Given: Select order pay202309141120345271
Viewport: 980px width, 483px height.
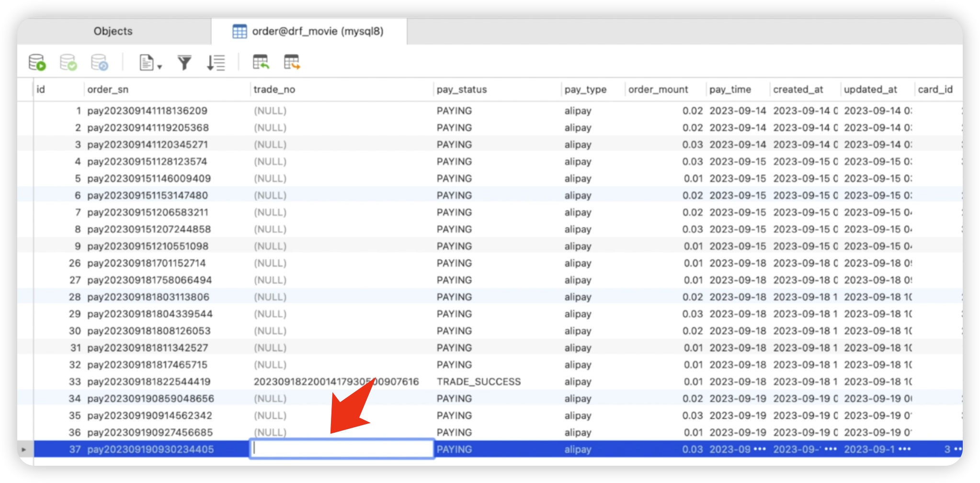Looking at the screenshot, I should (x=148, y=144).
